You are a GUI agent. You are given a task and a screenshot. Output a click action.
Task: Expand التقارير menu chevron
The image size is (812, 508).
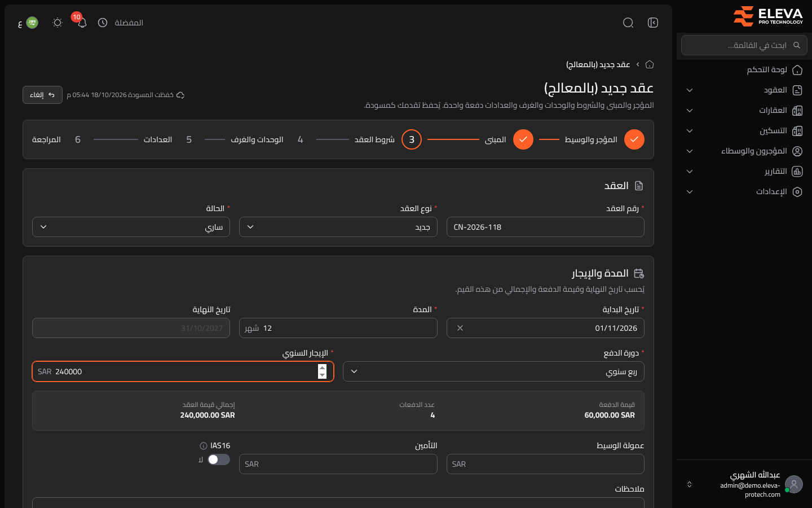tap(690, 172)
